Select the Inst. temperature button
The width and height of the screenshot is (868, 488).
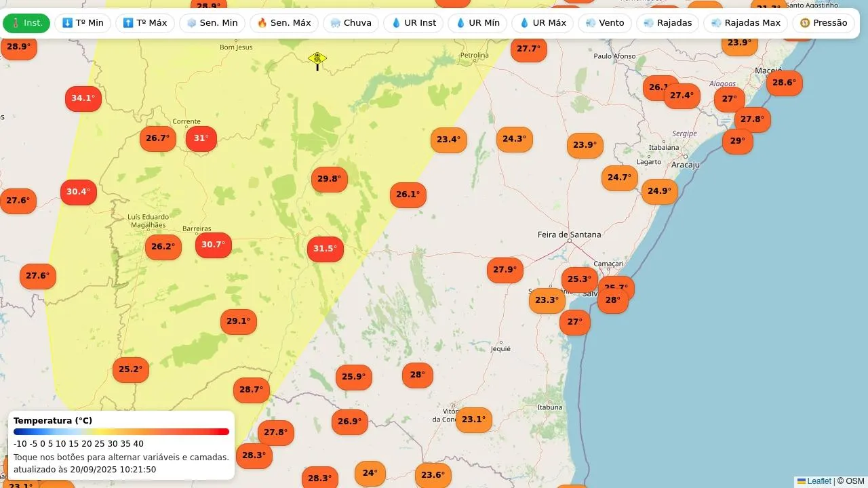pyautogui.click(x=26, y=23)
